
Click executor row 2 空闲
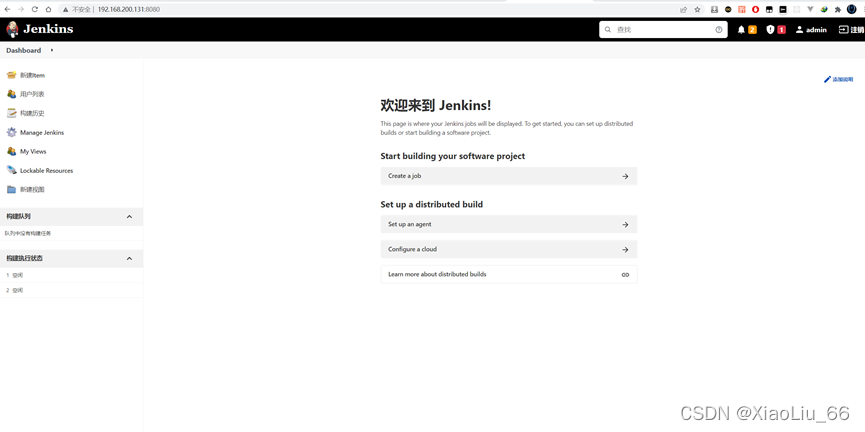click(72, 290)
